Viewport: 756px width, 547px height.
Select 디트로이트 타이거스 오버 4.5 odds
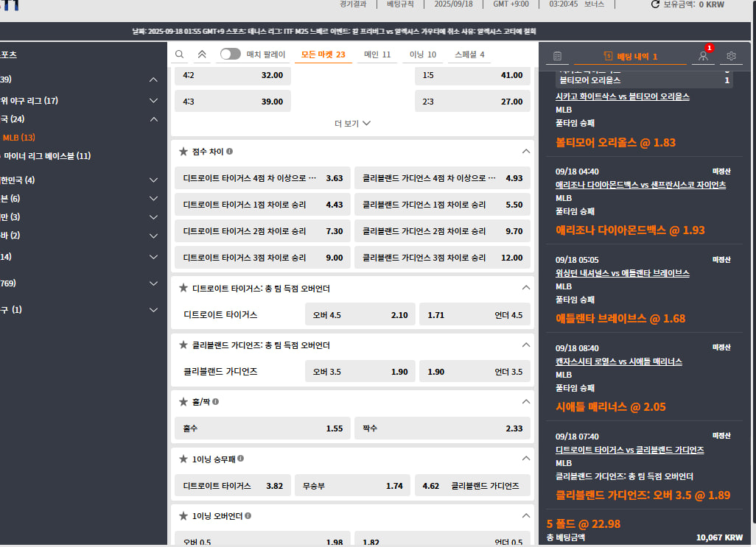pyautogui.click(x=360, y=315)
